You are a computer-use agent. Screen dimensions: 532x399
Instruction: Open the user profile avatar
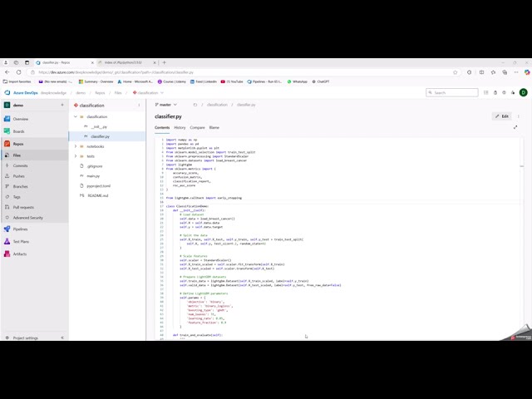524,92
